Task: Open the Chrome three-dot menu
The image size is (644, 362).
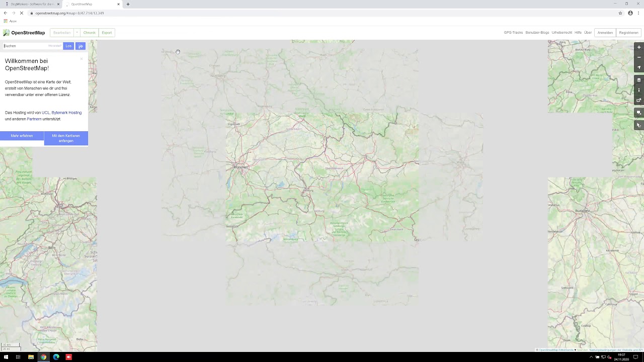Action: [638, 13]
